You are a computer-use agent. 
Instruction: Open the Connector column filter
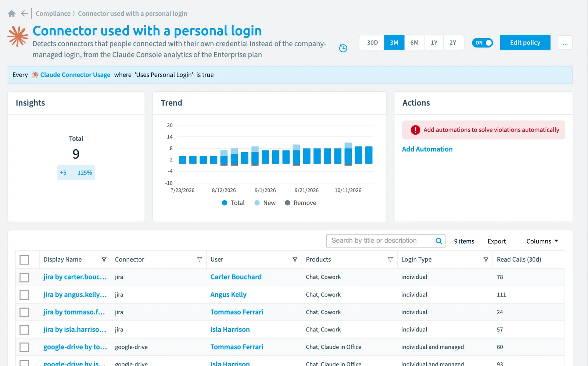(x=200, y=259)
